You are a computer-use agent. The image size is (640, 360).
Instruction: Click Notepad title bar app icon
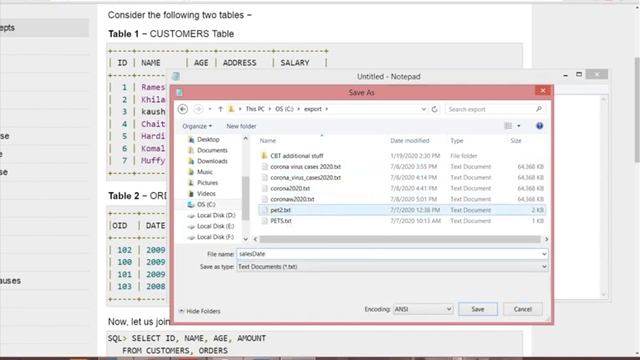[x=176, y=76]
